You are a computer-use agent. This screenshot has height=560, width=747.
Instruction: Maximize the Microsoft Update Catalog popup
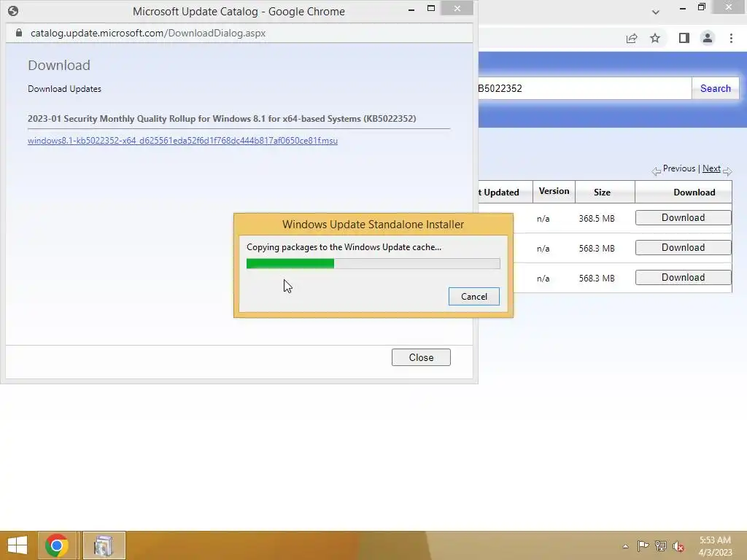[431, 8]
